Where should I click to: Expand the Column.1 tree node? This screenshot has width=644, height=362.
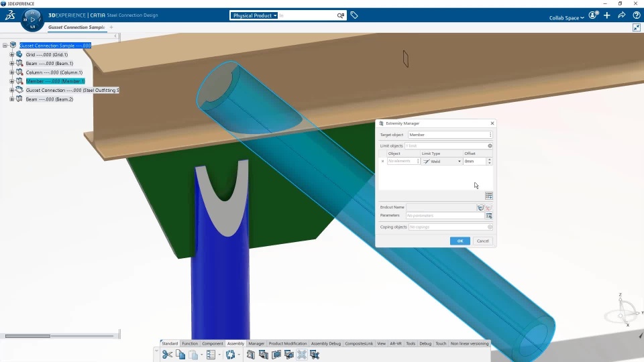[11, 72]
